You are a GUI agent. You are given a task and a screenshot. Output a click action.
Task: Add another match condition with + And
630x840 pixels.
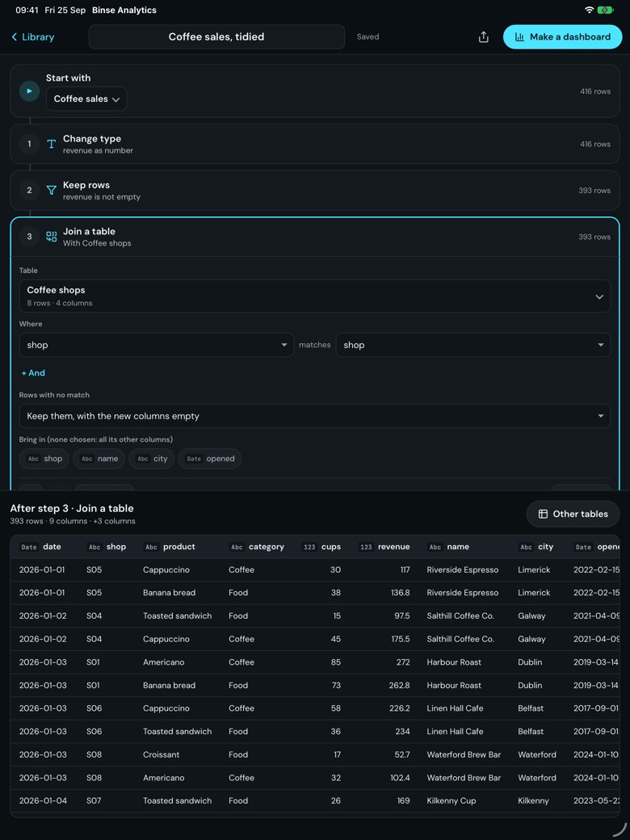[x=33, y=373]
